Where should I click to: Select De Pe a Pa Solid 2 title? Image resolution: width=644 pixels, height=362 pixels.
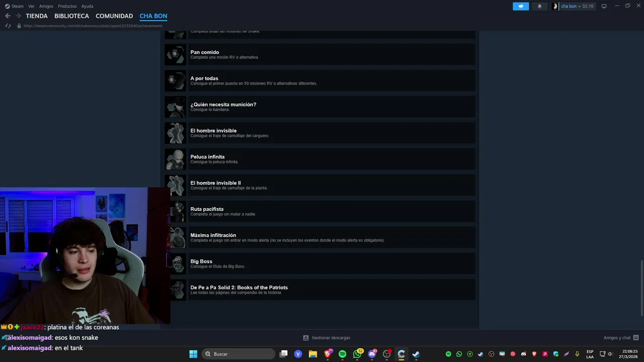click(x=239, y=288)
